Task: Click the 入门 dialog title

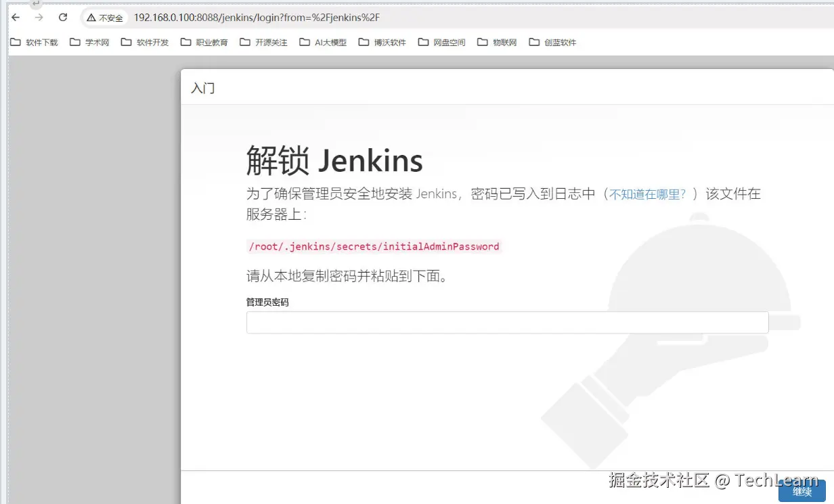Action: (x=203, y=88)
